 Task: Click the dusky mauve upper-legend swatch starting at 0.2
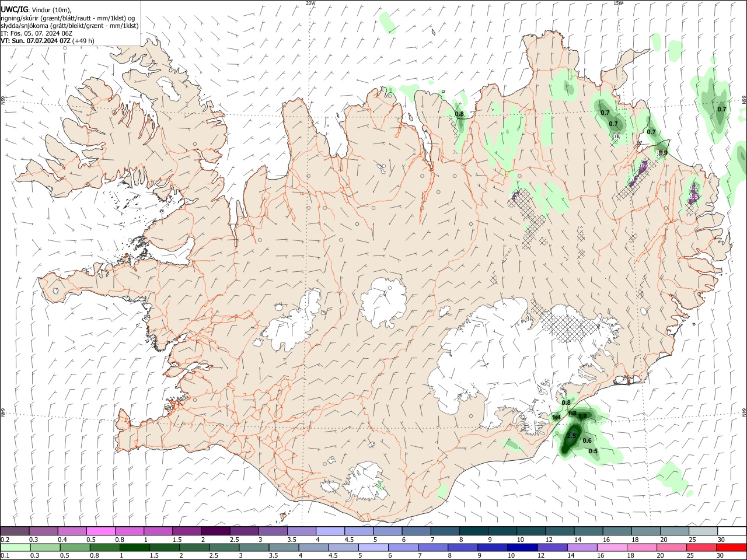coord(15,531)
